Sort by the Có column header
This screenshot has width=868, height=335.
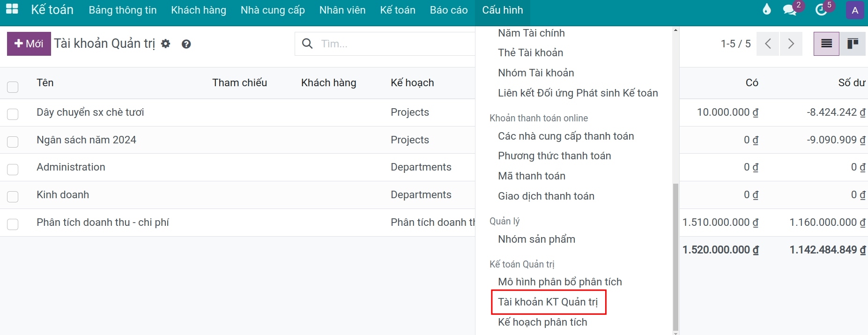coord(752,82)
